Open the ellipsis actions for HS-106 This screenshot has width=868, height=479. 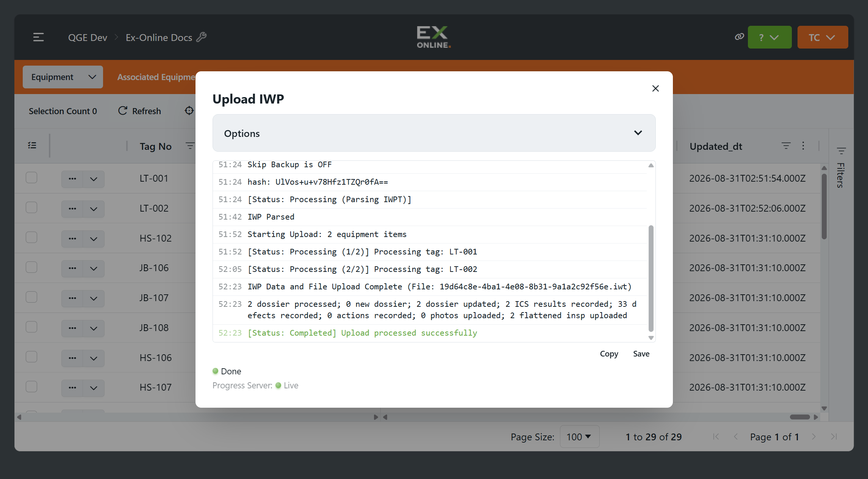[x=72, y=358]
